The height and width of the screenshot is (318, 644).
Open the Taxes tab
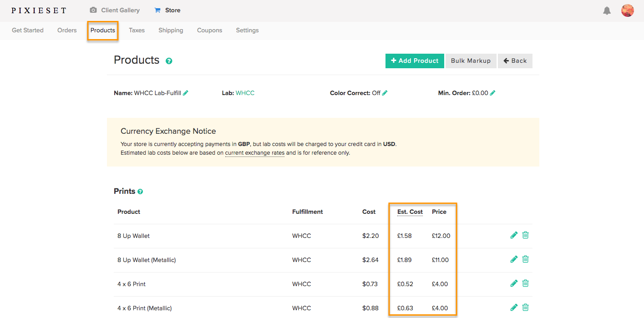pyautogui.click(x=137, y=30)
